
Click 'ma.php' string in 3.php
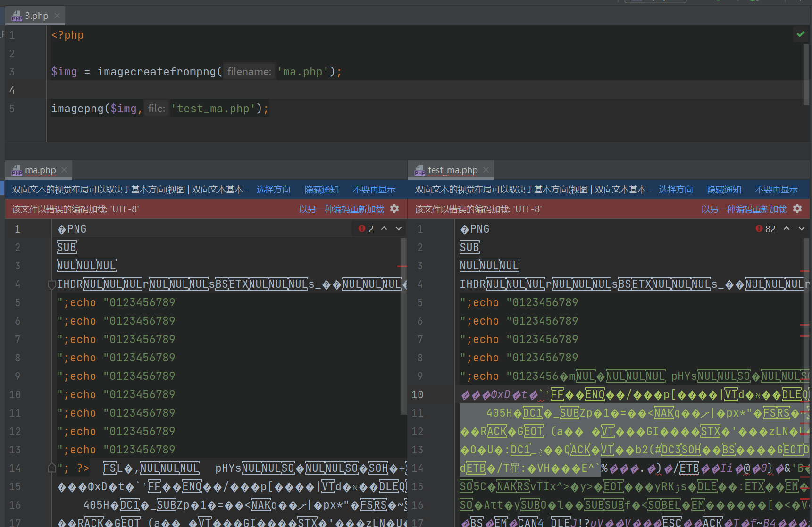pyautogui.click(x=302, y=72)
